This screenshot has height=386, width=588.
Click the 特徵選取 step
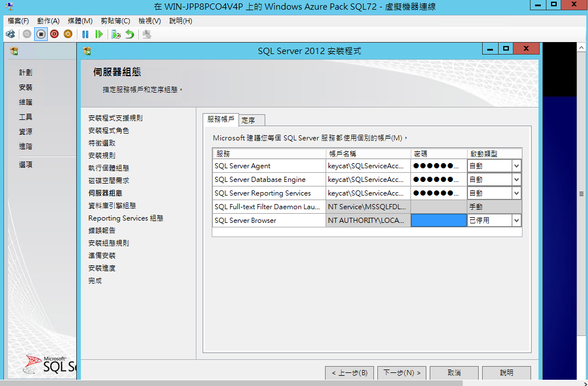102,143
